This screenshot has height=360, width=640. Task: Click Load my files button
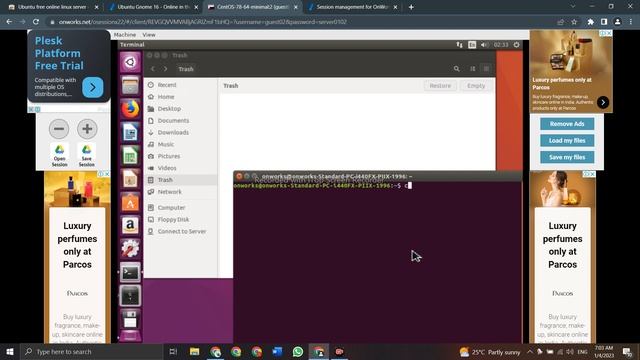567,140
